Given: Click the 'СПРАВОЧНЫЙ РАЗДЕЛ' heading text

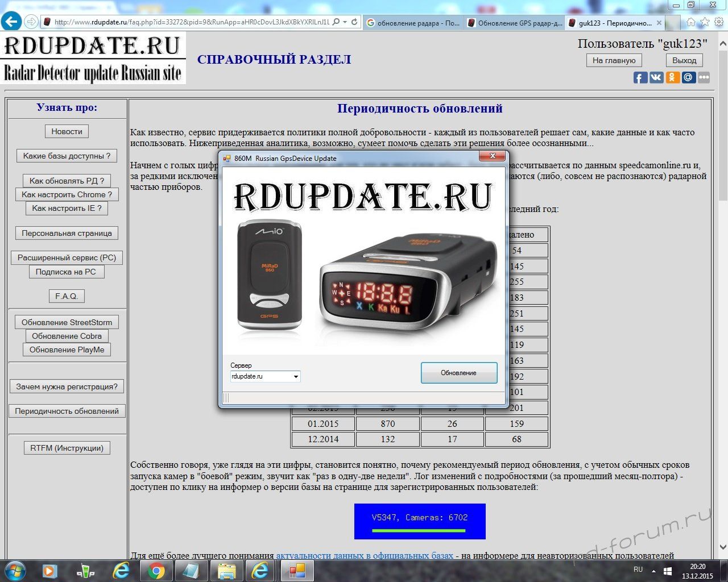Looking at the screenshot, I should 274,60.
